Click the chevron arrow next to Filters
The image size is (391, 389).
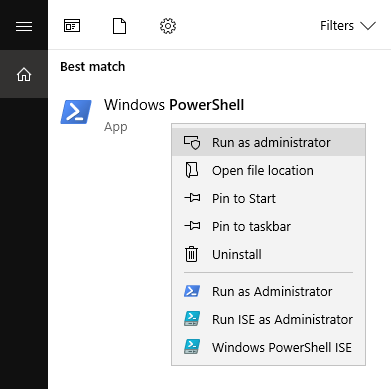(368, 26)
